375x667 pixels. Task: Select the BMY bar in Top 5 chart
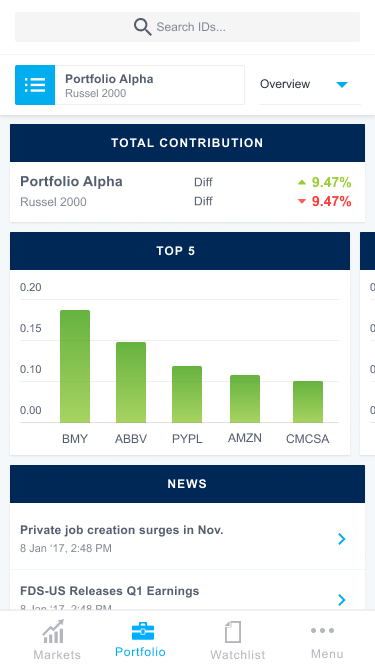point(75,366)
